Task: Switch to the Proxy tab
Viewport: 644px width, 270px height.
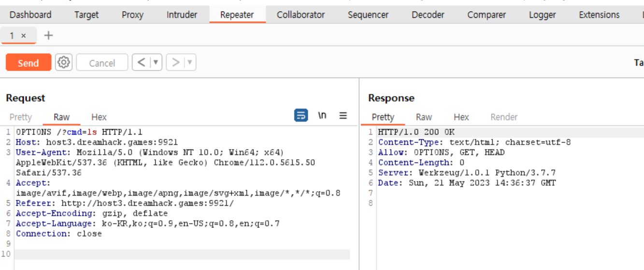Action: [x=132, y=15]
